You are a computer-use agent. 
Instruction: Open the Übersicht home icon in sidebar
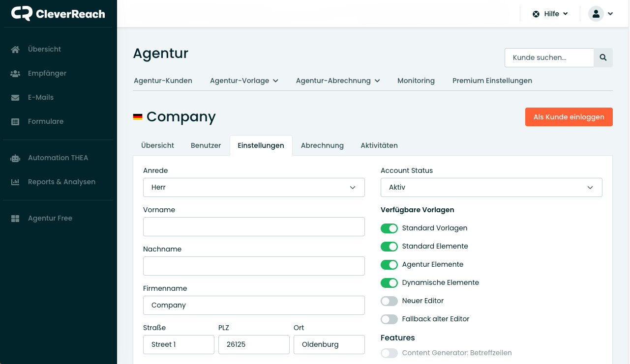[15, 49]
